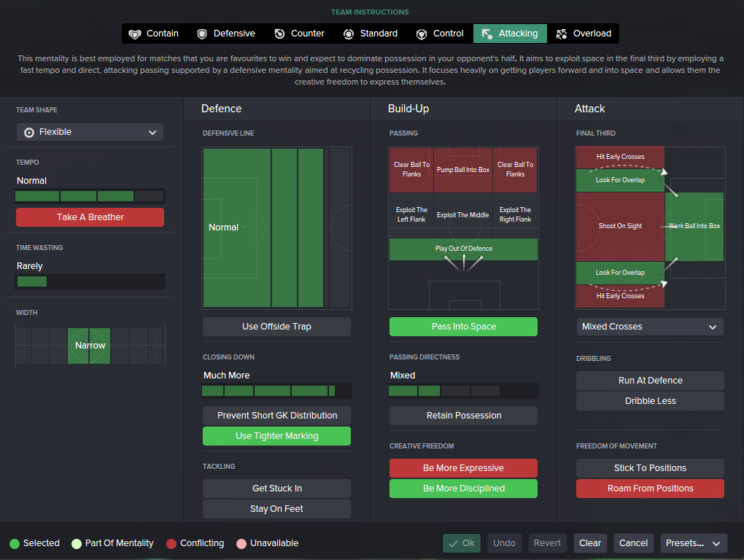Select Play Out Of Defence on pitch
The image size is (744, 560).
click(463, 249)
